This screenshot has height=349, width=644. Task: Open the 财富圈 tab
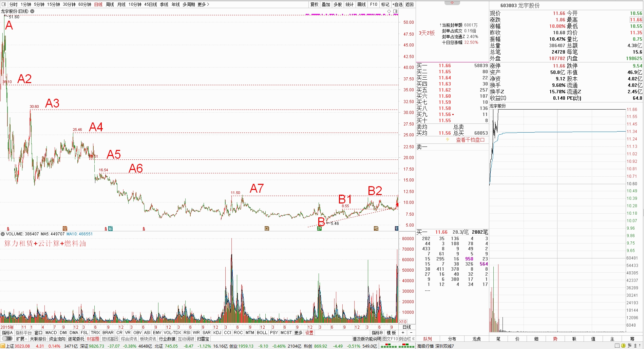[93, 339]
